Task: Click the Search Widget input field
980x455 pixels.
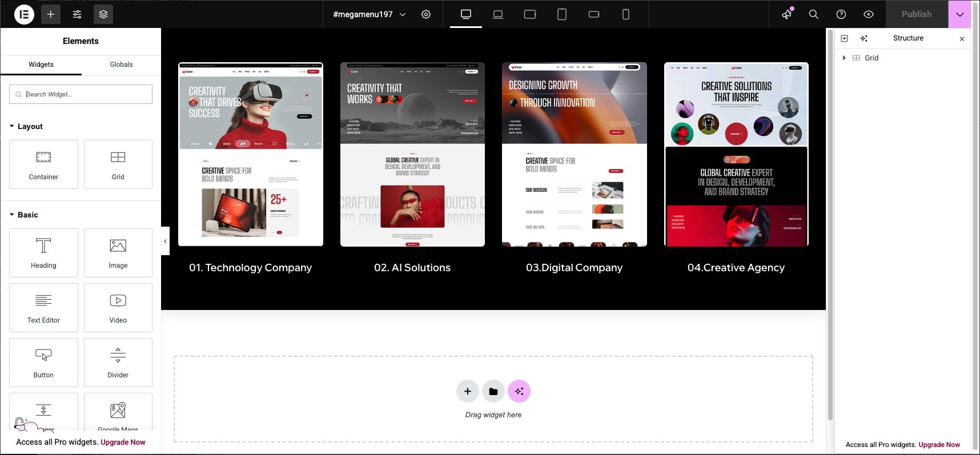Action: (86, 94)
